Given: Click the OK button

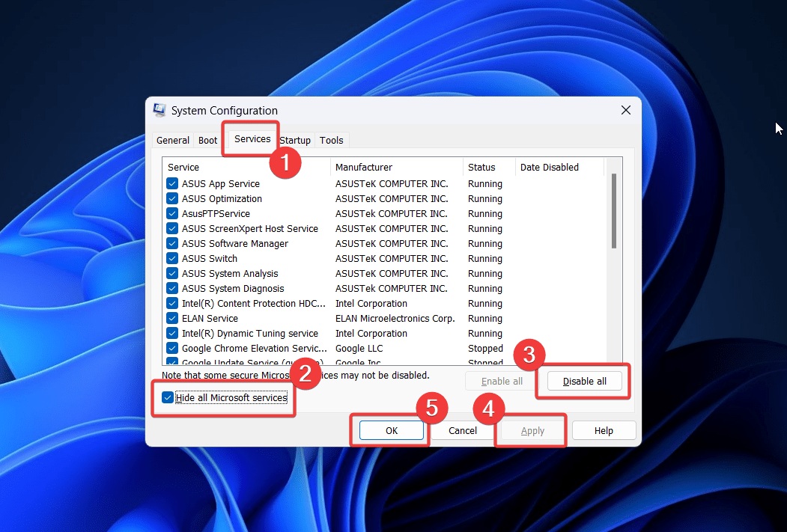Looking at the screenshot, I should point(392,431).
